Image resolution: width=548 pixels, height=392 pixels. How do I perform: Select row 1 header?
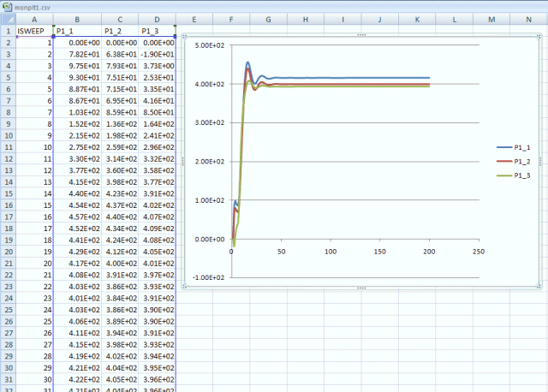click(8, 30)
